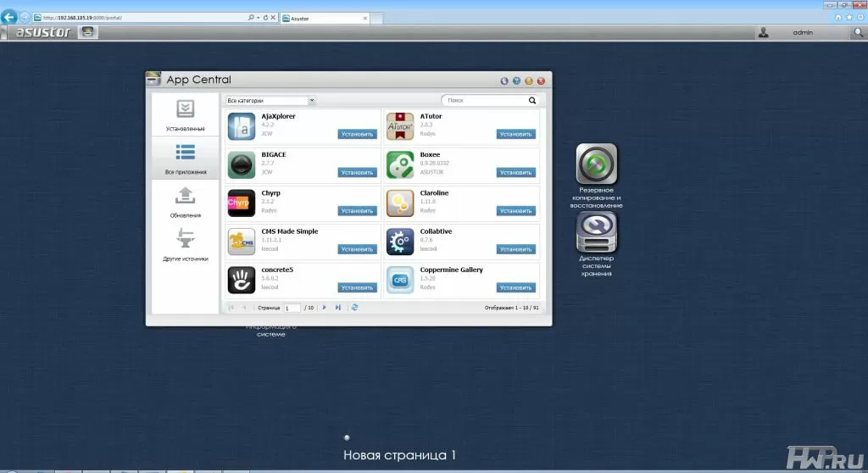The height and width of the screenshot is (473, 868).
Task: Click the Claroline app icon
Action: (x=400, y=203)
